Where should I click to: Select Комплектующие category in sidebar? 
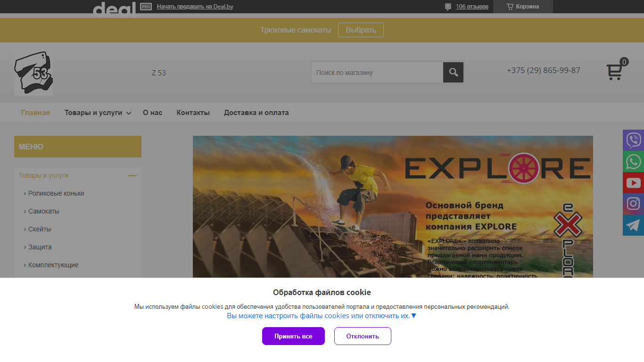tap(53, 265)
